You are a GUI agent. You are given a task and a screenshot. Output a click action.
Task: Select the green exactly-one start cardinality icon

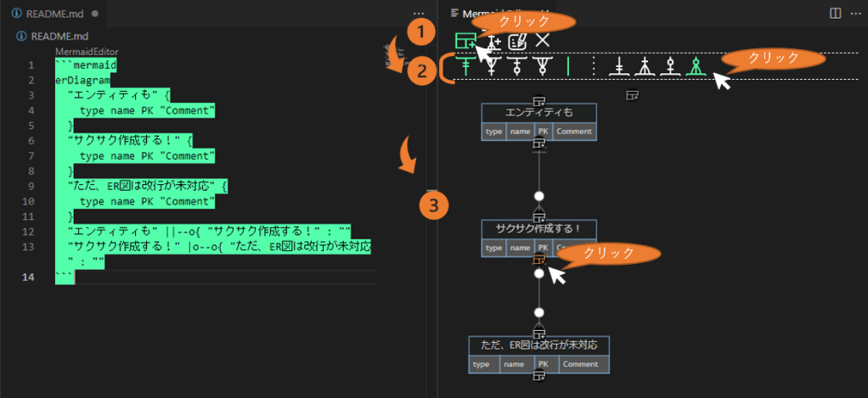(x=465, y=66)
